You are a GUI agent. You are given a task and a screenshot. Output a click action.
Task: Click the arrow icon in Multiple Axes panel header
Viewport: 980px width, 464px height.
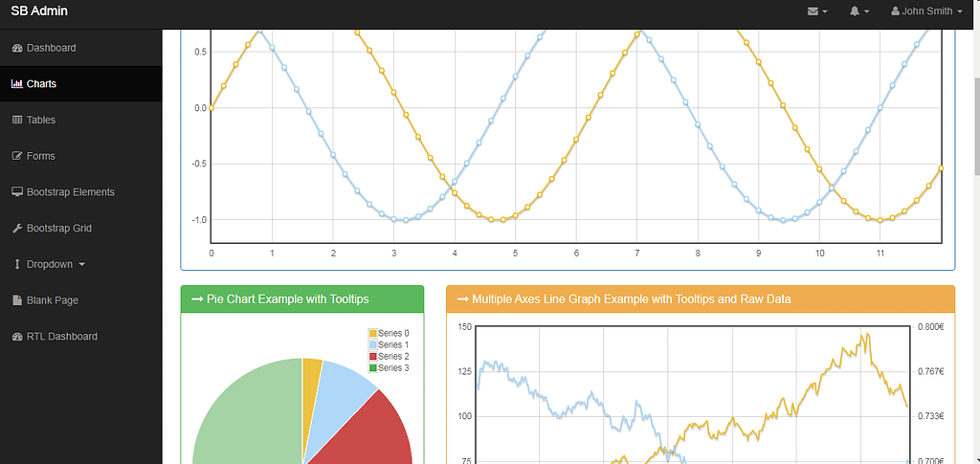(463, 299)
